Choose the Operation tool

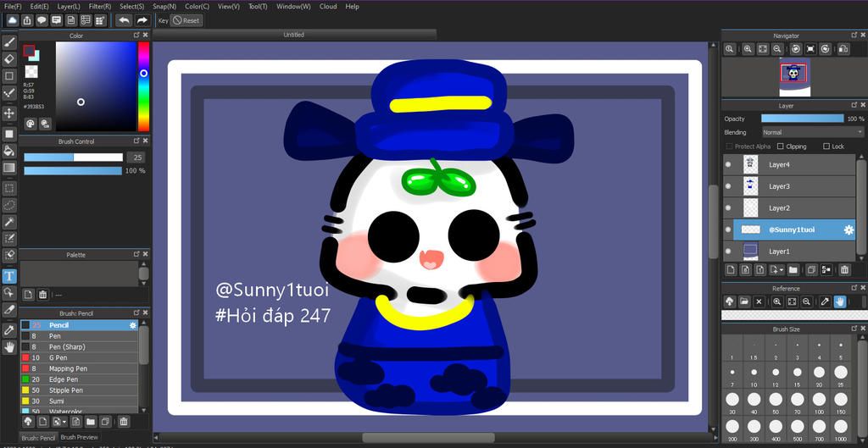[8, 292]
